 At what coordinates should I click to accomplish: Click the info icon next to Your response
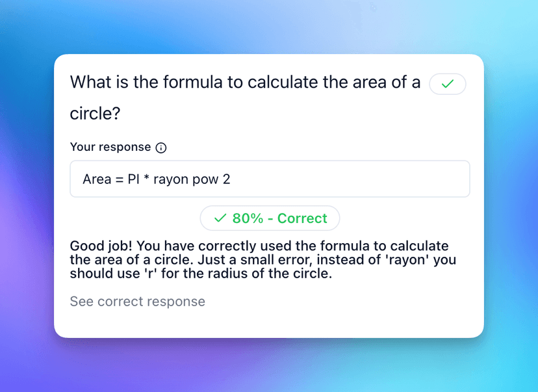161,148
